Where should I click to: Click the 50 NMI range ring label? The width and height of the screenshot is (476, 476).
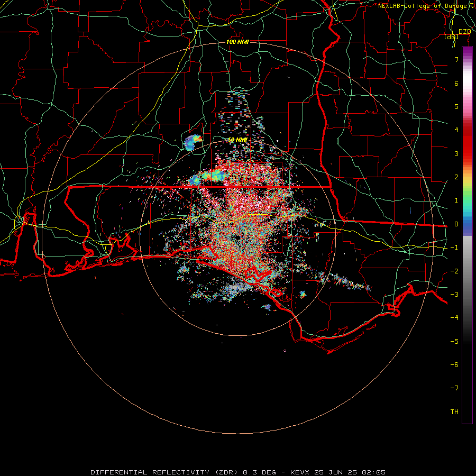[237, 140]
